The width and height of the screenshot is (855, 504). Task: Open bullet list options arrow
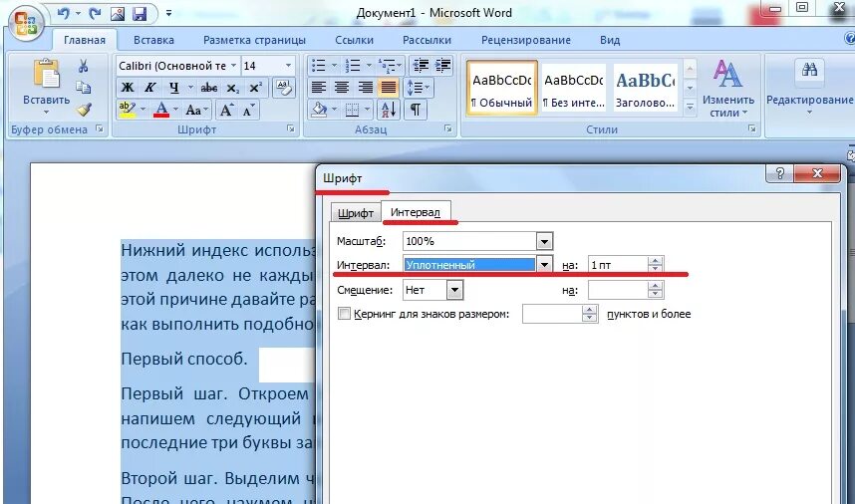(334, 66)
